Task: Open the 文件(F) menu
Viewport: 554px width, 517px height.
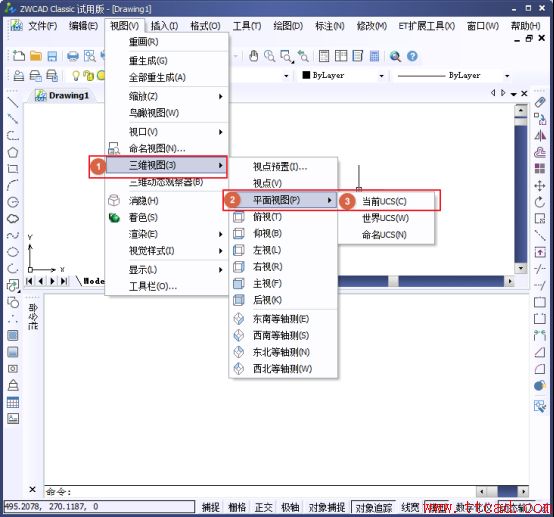Action: [x=43, y=26]
